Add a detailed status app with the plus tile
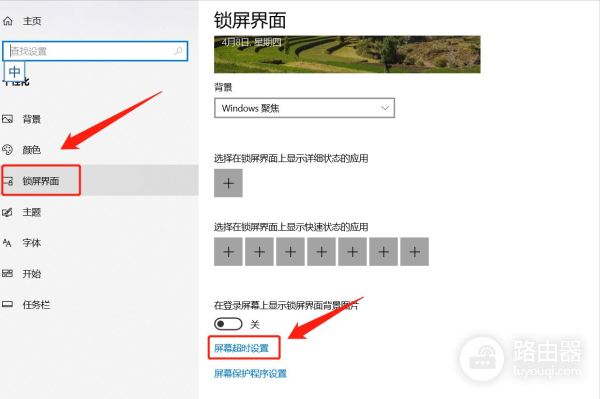The height and width of the screenshot is (399, 600). (x=228, y=183)
